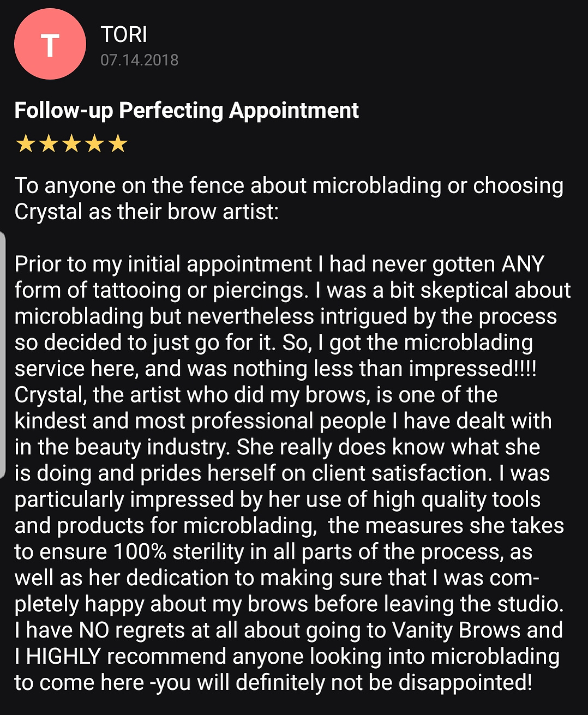This screenshot has width=588, height=715.
Task: Click the capitalized word HIGHLY
Action: [x=63, y=657]
